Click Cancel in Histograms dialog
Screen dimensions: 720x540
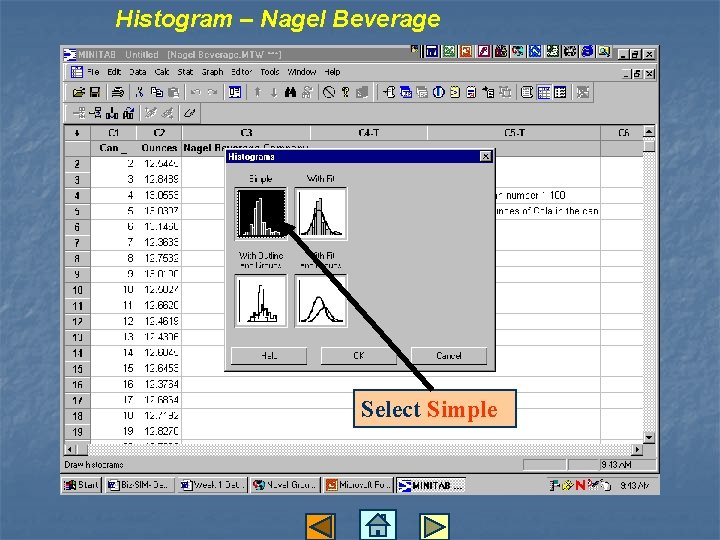(449, 356)
